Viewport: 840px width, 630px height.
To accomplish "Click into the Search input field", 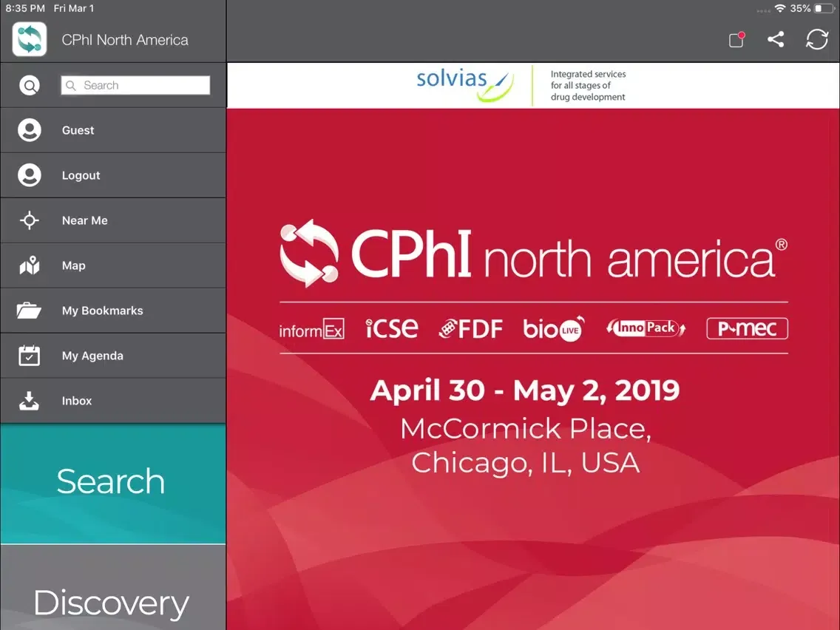I will (x=135, y=85).
